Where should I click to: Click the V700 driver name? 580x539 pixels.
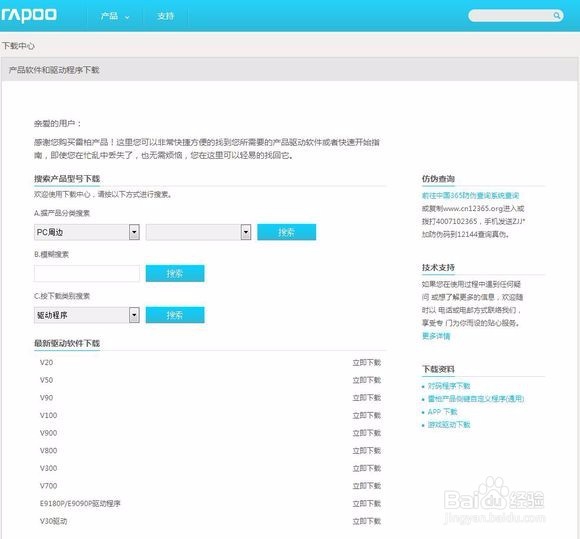point(48,486)
